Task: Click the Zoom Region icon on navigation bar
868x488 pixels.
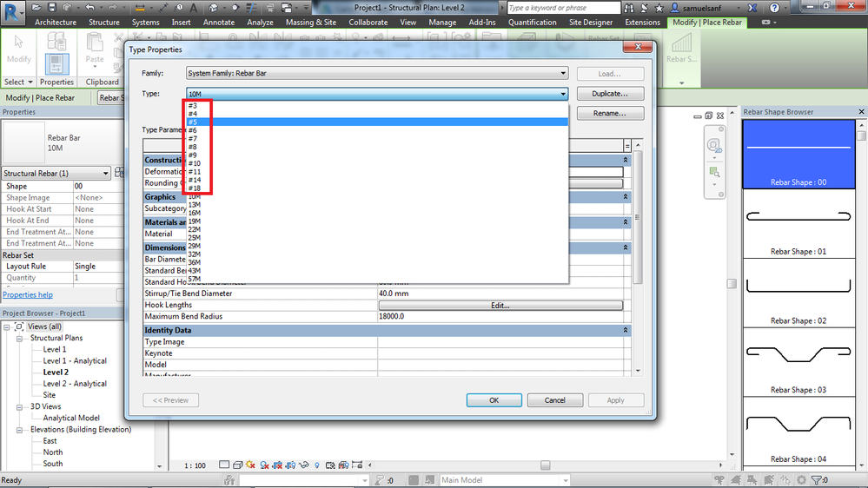Action: pos(714,172)
